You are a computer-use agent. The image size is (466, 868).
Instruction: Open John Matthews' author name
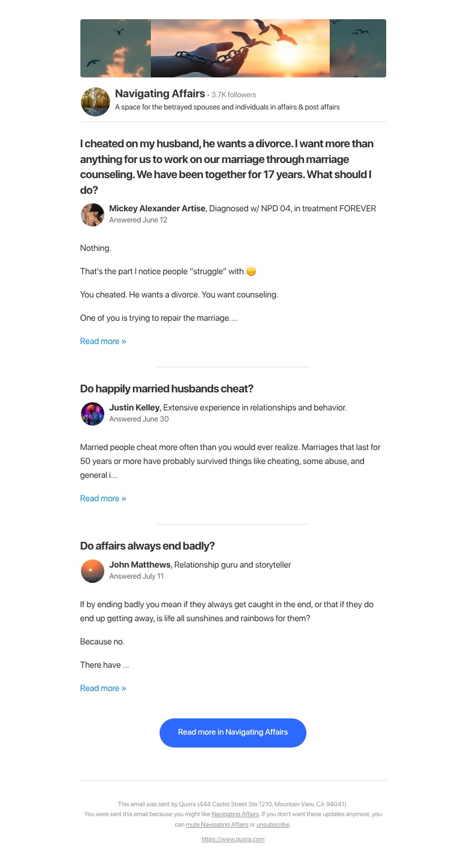[x=140, y=565]
